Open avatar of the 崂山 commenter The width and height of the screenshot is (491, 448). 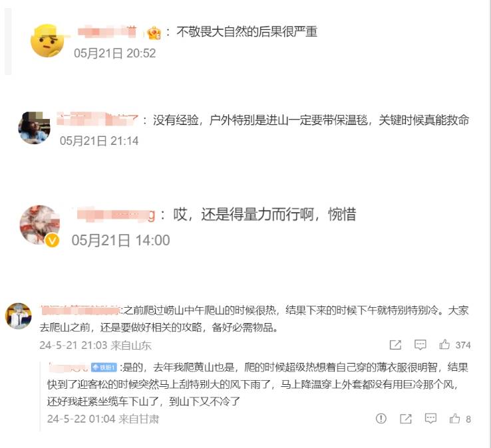coord(19,316)
